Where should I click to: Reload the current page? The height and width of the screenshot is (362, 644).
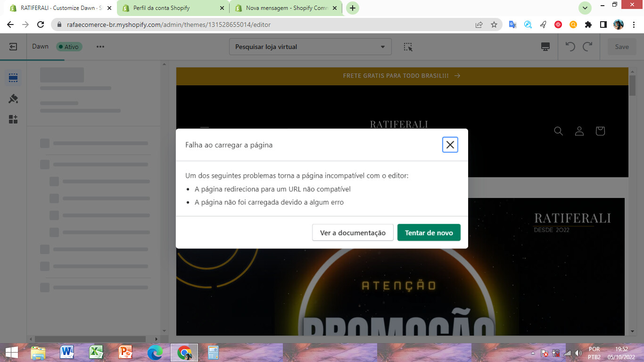click(41, 25)
